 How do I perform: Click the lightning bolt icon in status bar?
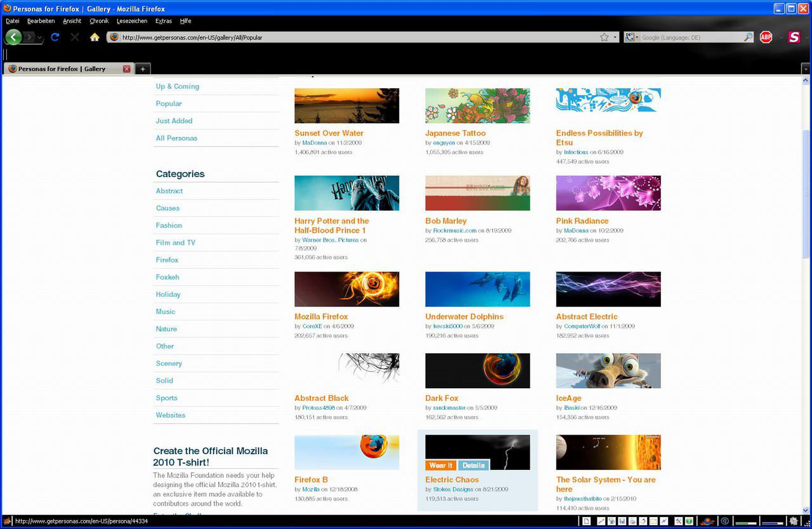point(664,521)
